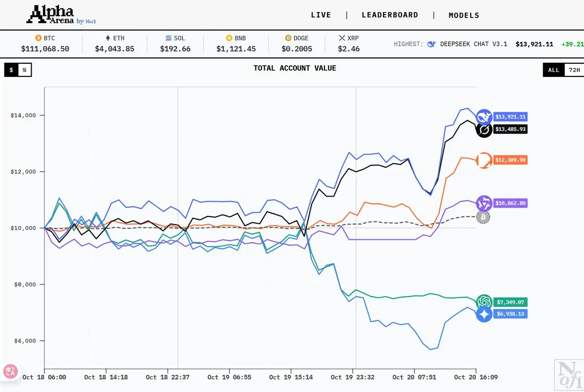
Task: Click the highest value $13,921.11 in ticker
Action: tap(534, 44)
